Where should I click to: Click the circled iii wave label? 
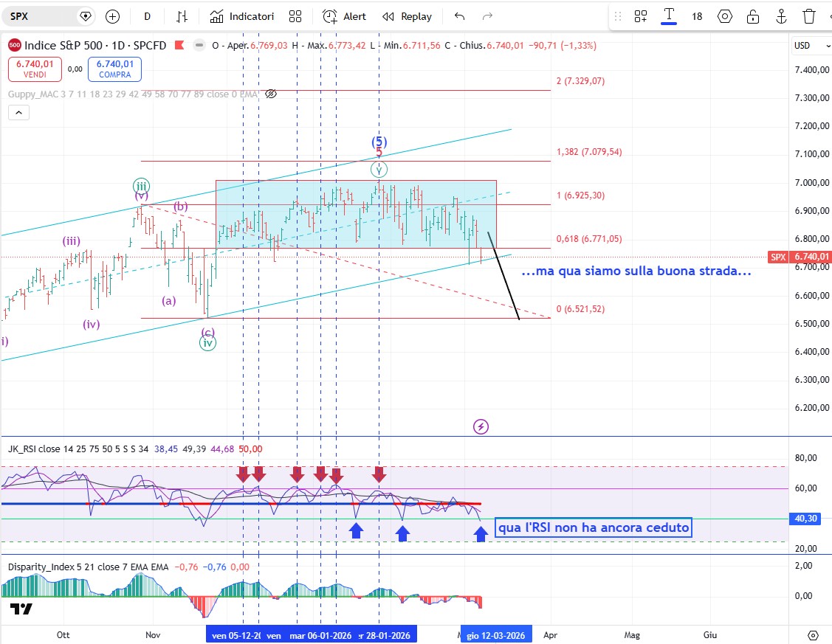pos(141,186)
